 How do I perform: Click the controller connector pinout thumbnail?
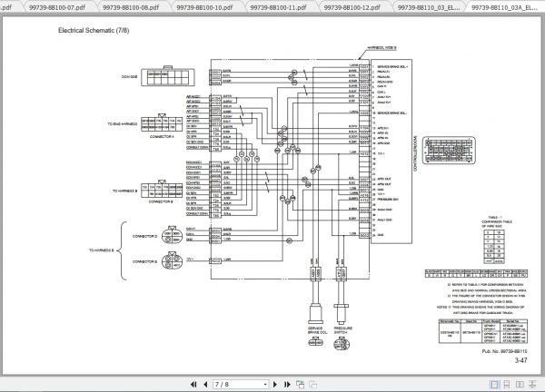[x=449, y=150]
